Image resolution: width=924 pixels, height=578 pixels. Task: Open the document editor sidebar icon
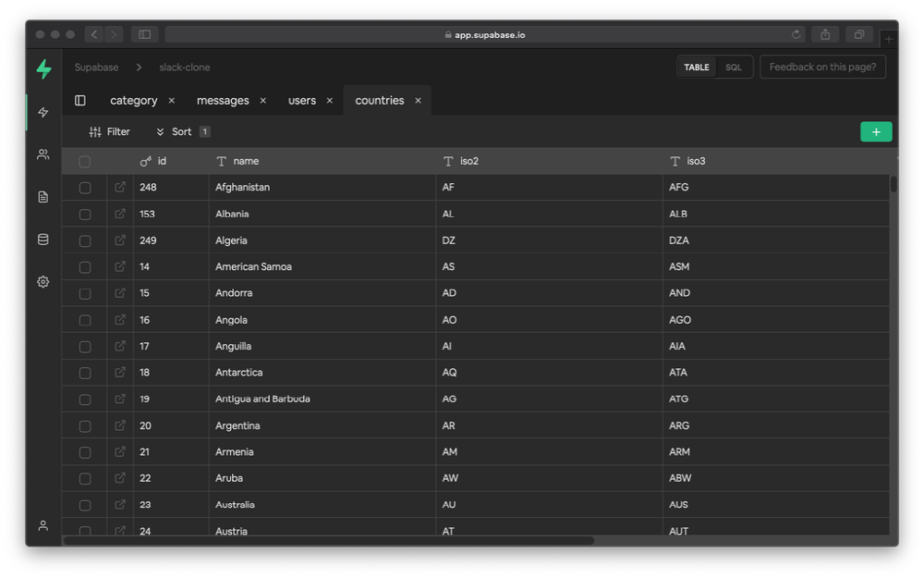pos(43,197)
